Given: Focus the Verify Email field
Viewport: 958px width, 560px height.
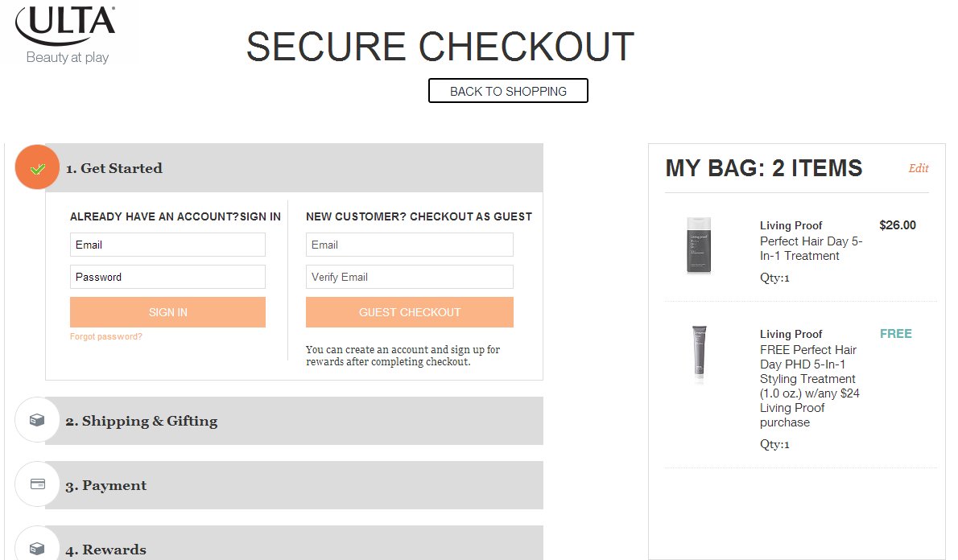Looking at the screenshot, I should tap(409, 277).
